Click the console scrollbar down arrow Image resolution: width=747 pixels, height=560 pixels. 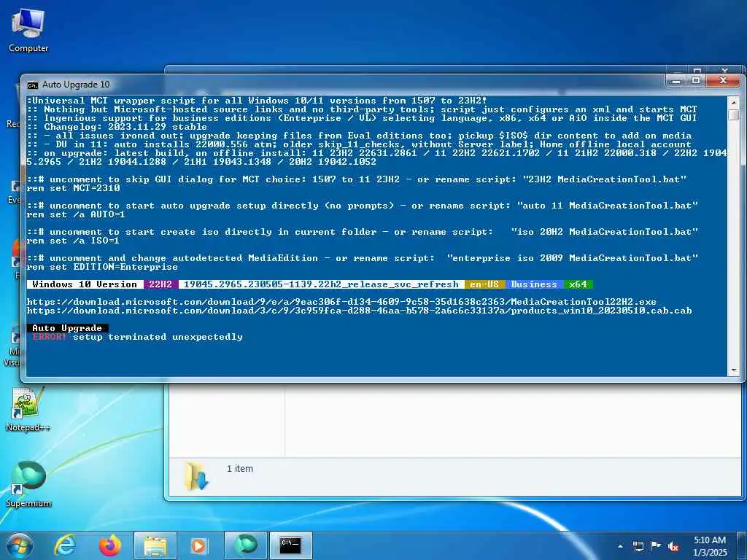(x=733, y=370)
